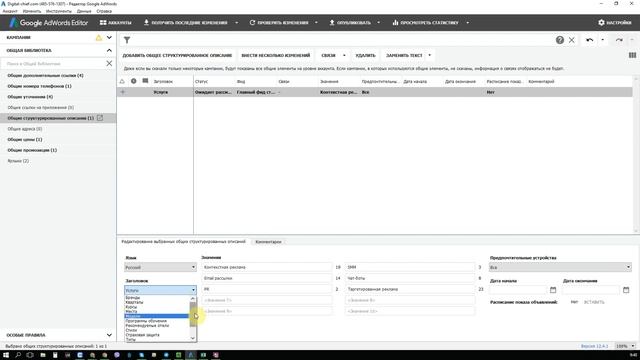Click the filter funnel icon
The height and width of the screenshot is (360, 640).
127,40
